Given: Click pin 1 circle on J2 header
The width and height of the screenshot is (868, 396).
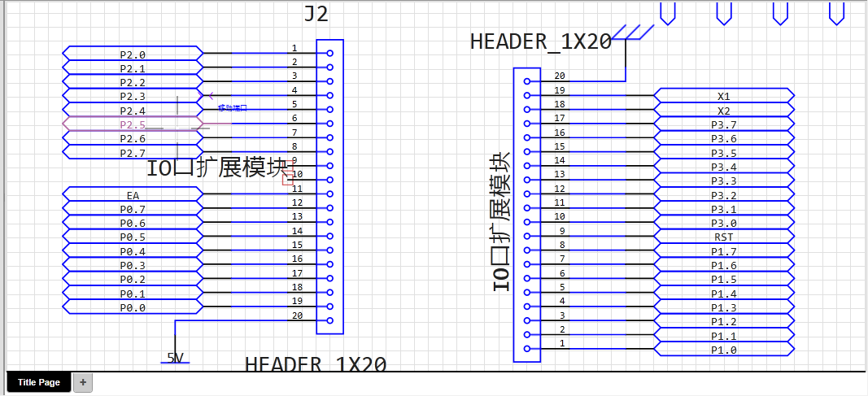Looking at the screenshot, I should pyautogui.click(x=330, y=54).
